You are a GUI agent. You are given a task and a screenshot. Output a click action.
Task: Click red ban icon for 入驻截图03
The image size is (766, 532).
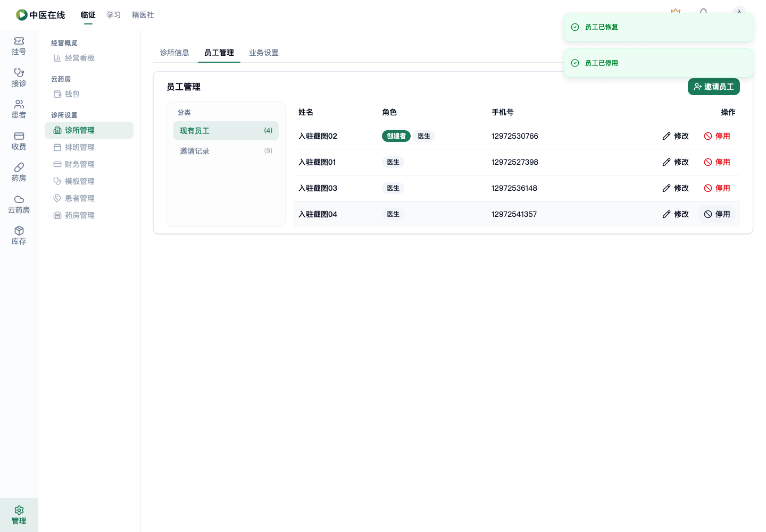[708, 188]
